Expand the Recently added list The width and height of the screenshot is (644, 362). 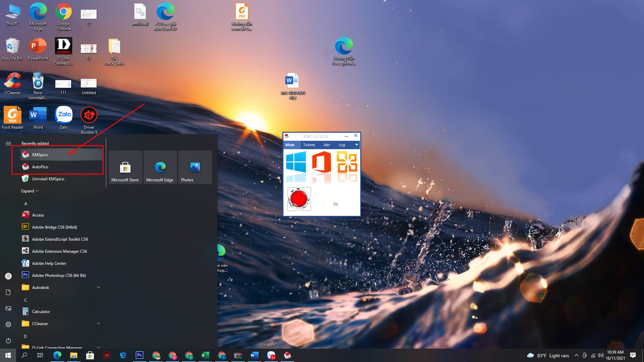pyautogui.click(x=30, y=191)
